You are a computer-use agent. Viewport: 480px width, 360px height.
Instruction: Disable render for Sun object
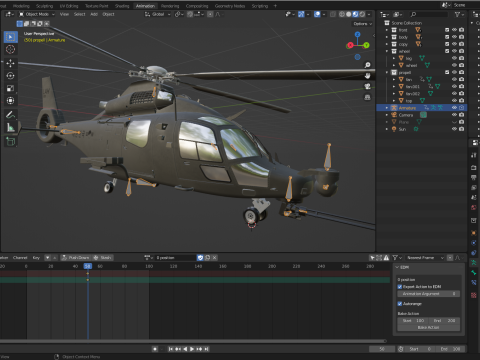(x=462, y=129)
